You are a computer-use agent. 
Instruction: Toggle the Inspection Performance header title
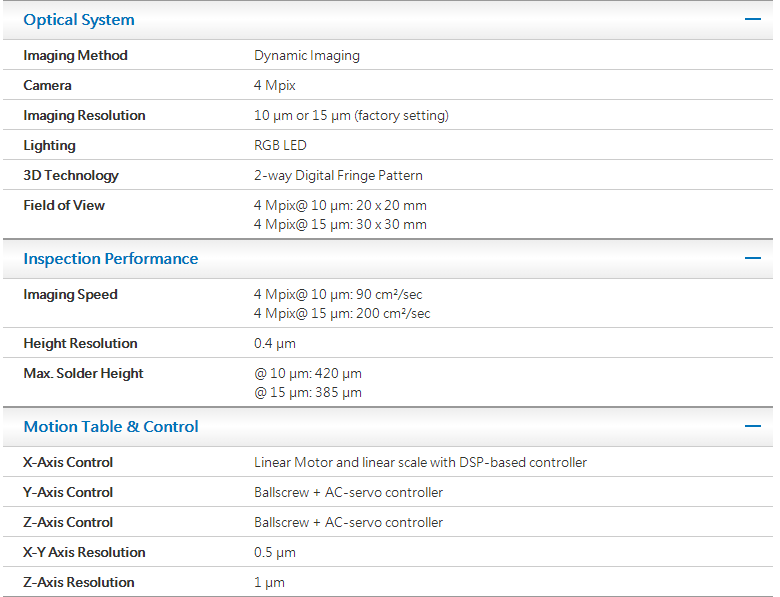point(111,259)
